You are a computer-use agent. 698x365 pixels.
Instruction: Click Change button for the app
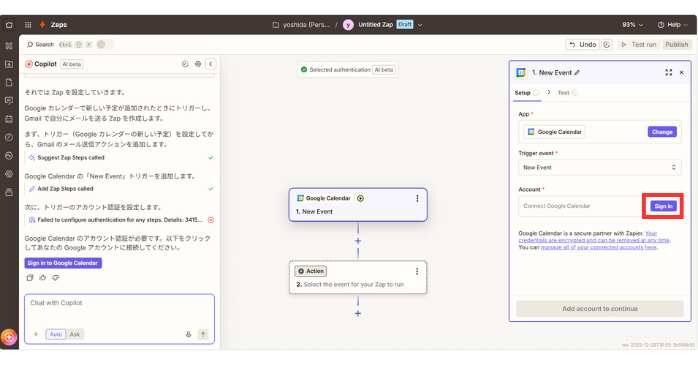click(x=662, y=132)
